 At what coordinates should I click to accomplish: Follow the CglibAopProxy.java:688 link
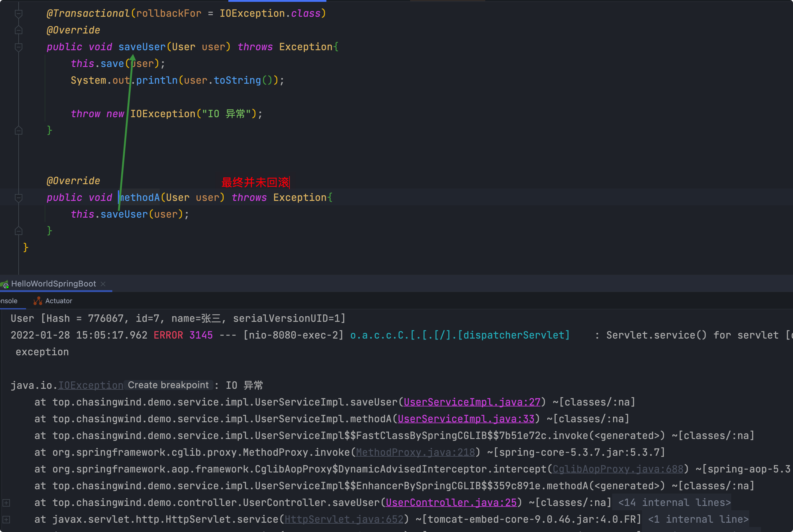tap(617, 469)
